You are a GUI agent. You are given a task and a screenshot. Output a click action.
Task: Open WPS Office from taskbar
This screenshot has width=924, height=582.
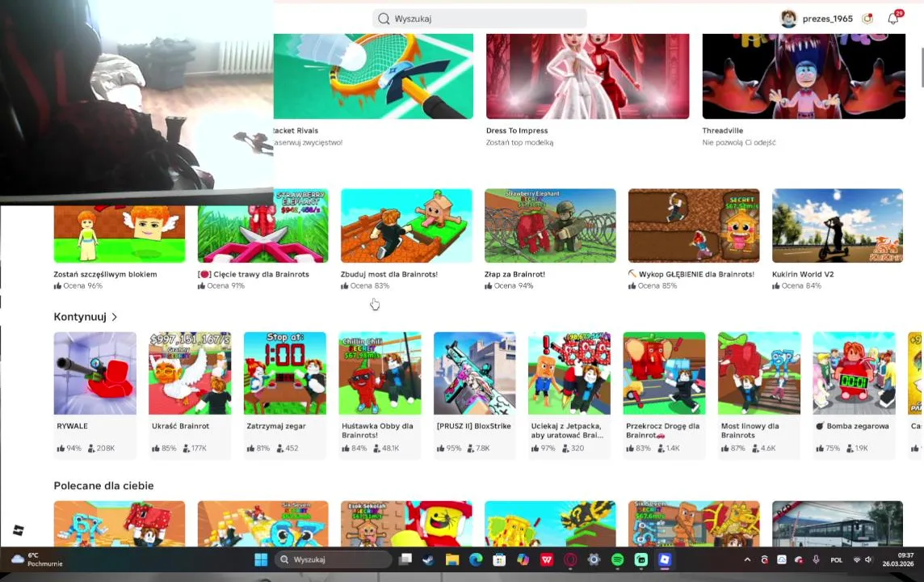point(546,559)
